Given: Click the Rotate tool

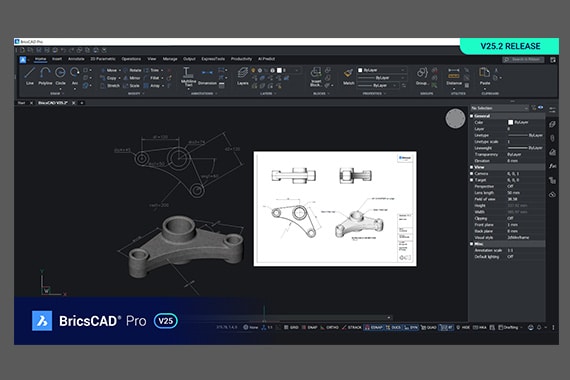Looking at the screenshot, I should [x=132, y=70].
